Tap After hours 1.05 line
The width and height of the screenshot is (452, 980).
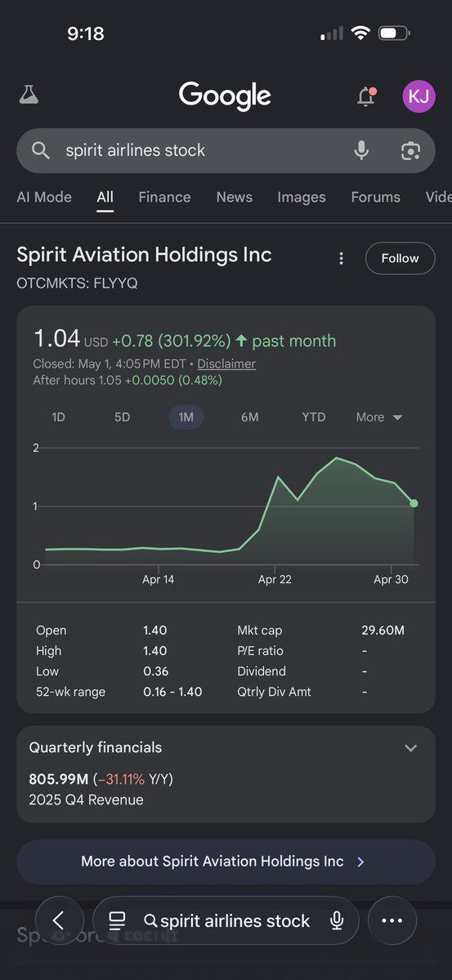[x=128, y=380]
